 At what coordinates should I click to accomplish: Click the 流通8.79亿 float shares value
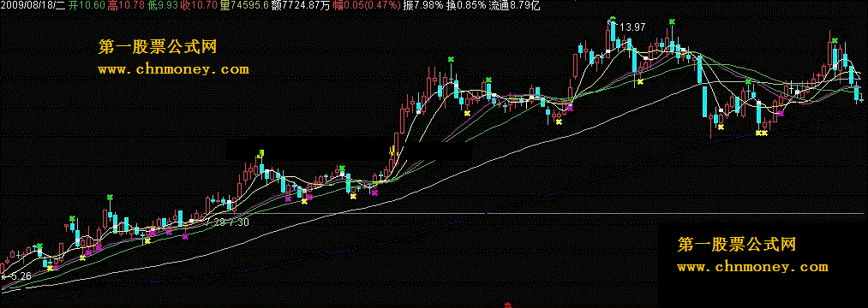514,5
